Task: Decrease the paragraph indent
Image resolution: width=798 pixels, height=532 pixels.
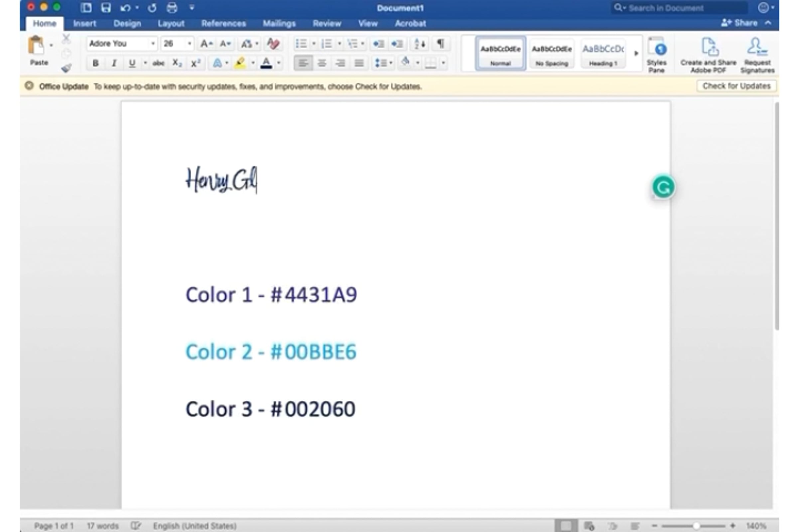Action: pyautogui.click(x=378, y=44)
